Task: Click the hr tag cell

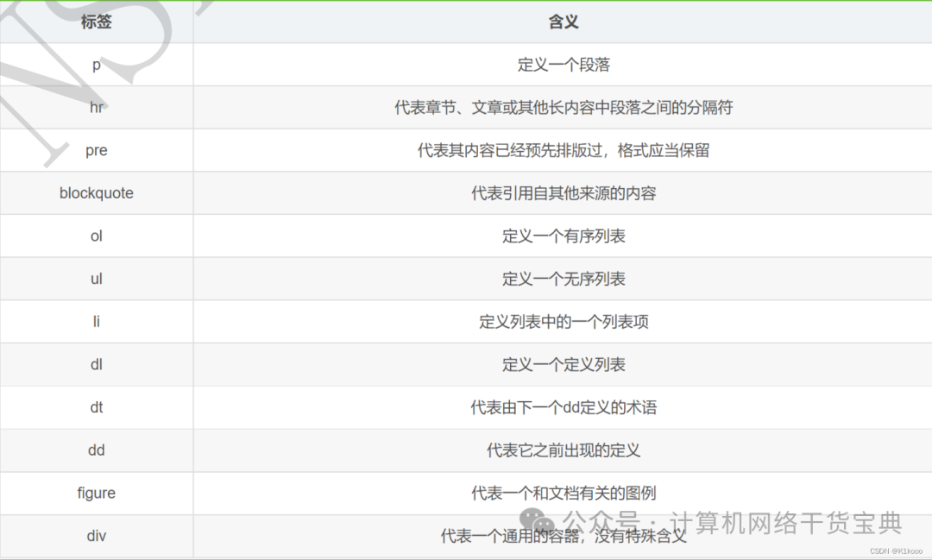Action: click(x=97, y=108)
